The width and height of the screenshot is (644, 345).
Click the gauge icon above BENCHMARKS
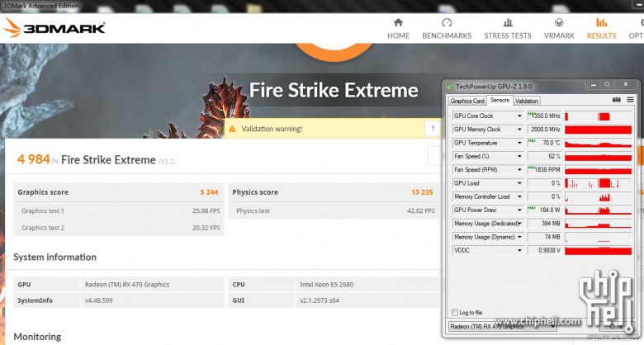click(447, 22)
